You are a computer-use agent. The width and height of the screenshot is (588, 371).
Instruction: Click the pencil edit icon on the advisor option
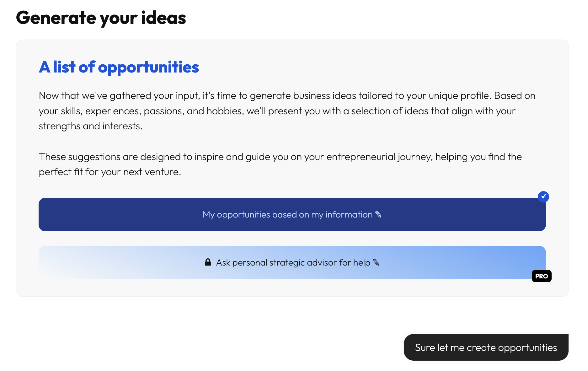tap(376, 262)
